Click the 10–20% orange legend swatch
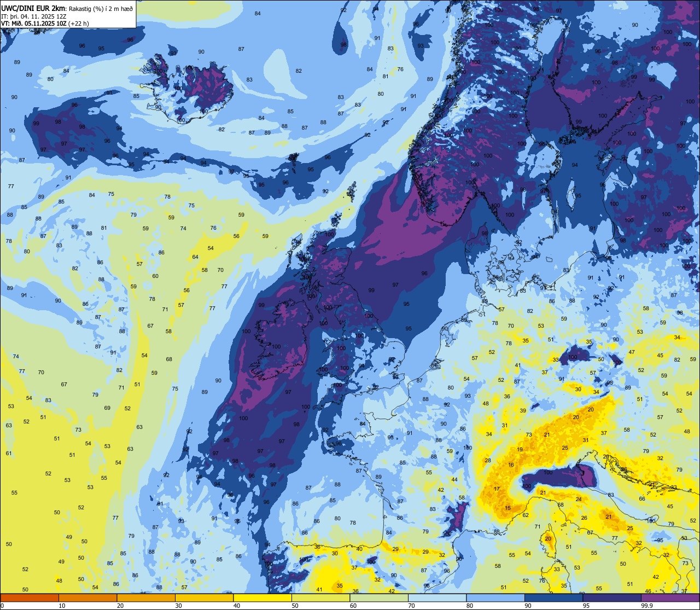700x610 pixels. click(87, 597)
